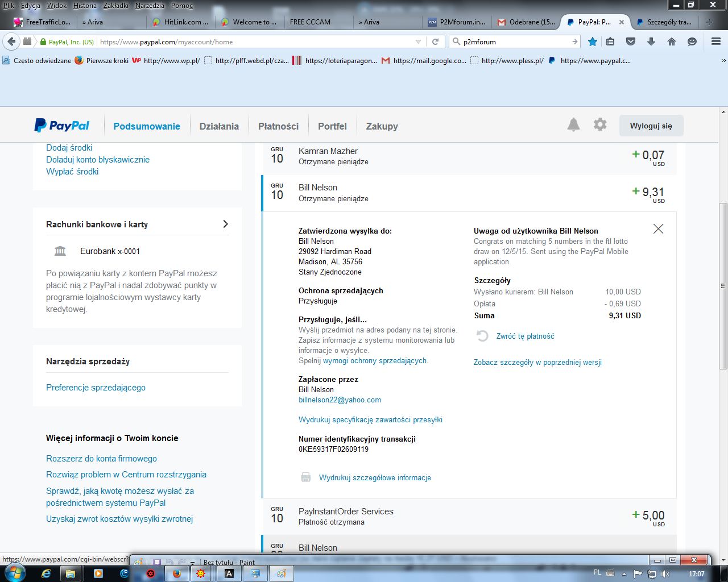Screen dimensions: 728x582
Task: Bookmark this page with the star
Action: [x=593, y=41]
